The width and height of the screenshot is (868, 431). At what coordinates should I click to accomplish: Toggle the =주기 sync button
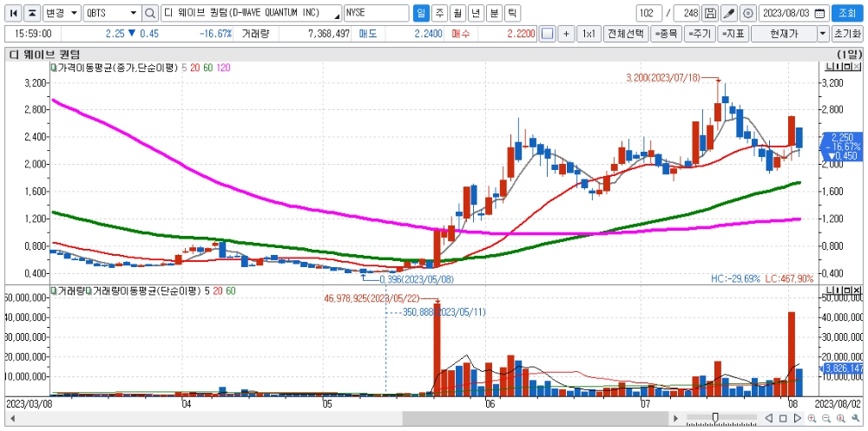tap(700, 34)
